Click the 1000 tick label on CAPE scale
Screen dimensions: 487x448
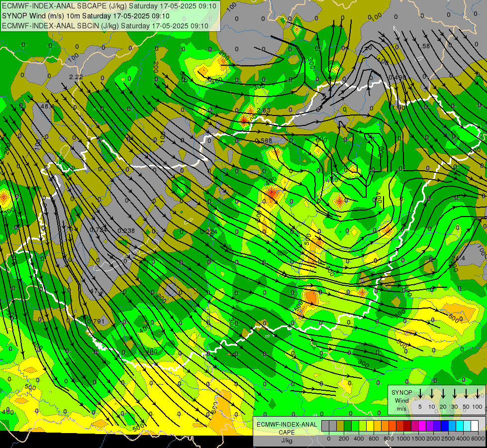click(403, 439)
